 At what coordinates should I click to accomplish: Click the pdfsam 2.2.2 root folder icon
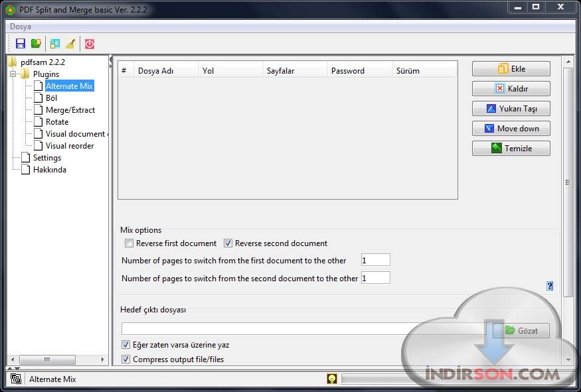(x=13, y=62)
